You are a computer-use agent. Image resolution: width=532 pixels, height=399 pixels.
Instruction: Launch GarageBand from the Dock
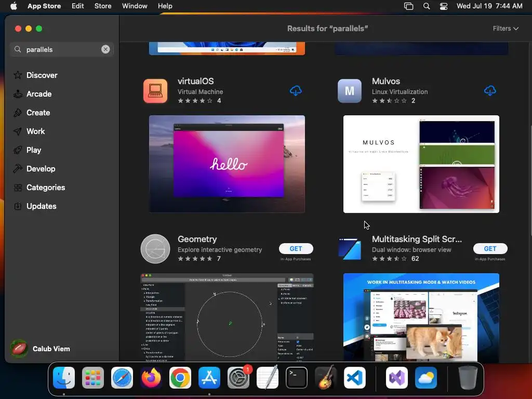[326, 378]
